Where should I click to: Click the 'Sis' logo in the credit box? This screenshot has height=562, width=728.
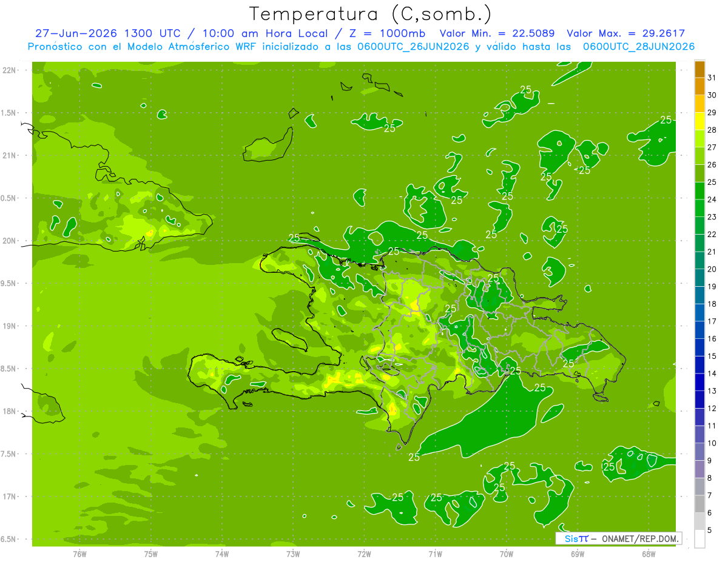(571, 538)
